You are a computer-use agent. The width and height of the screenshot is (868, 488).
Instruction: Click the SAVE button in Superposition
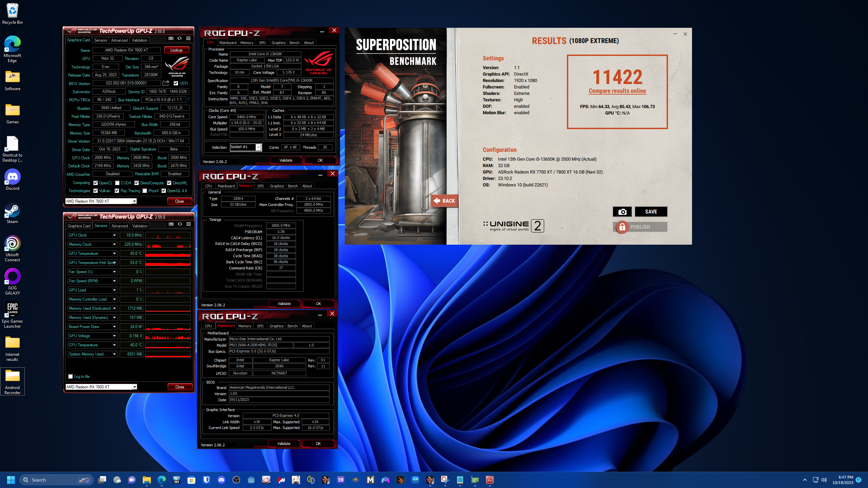pos(651,212)
